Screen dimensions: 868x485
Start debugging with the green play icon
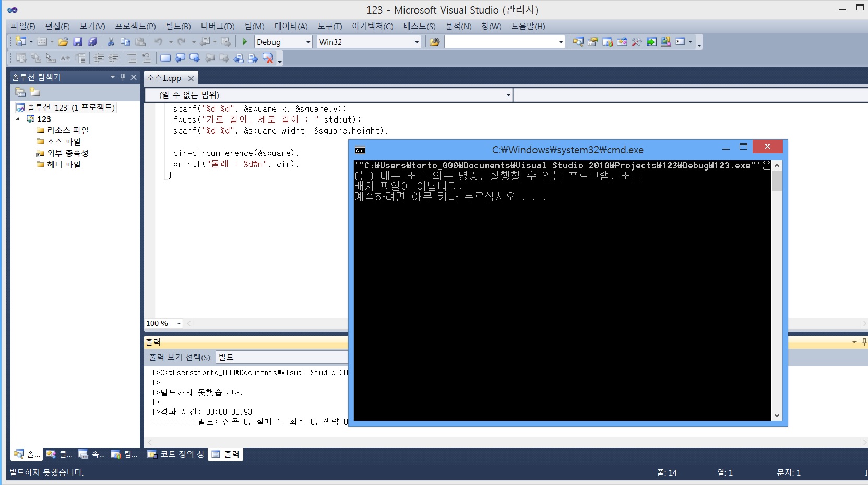point(244,42)
